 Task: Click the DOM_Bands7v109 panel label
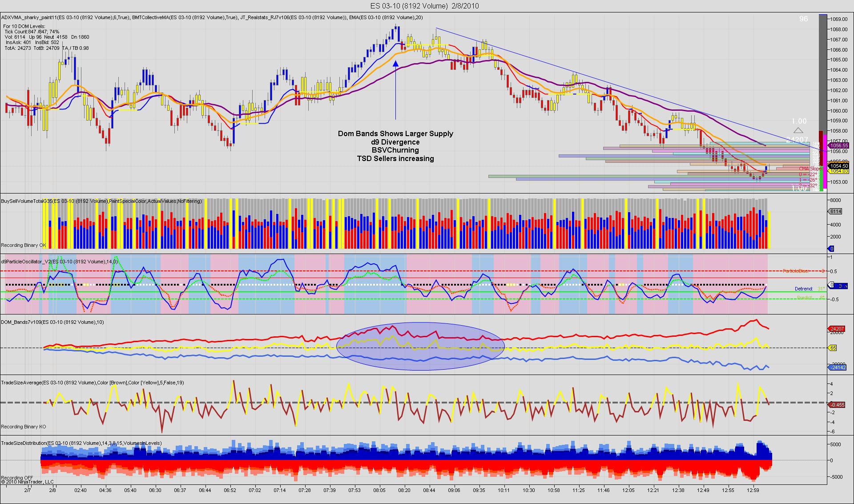(52, 322)
